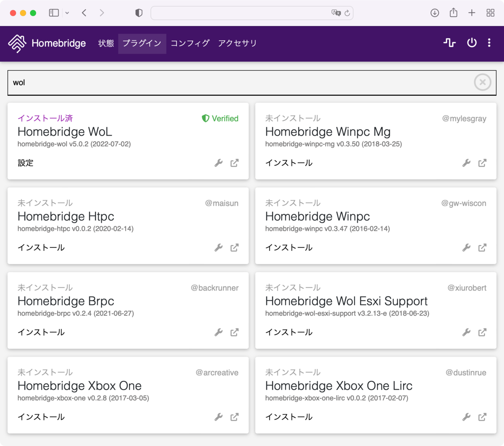Image resolution: width=504 pixels, height=446 pixels.
Task: Click author @backrunner
Action: (x=215, y=288)
